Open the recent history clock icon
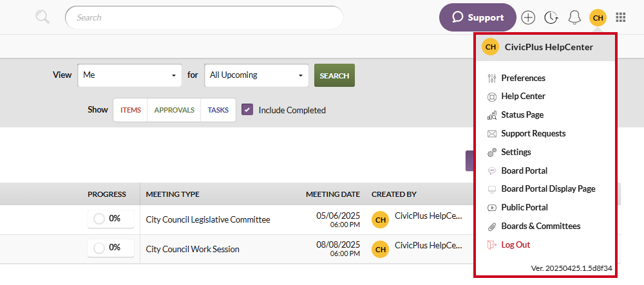 click(x=551, y=17)
